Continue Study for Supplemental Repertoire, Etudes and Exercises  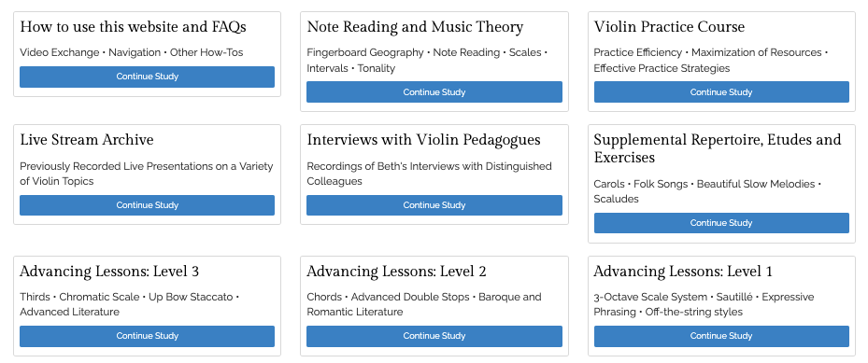pos(721,223)
